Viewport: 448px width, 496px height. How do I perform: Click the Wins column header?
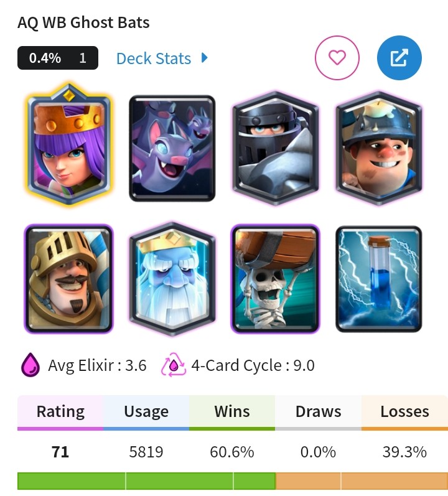(232, 413)
